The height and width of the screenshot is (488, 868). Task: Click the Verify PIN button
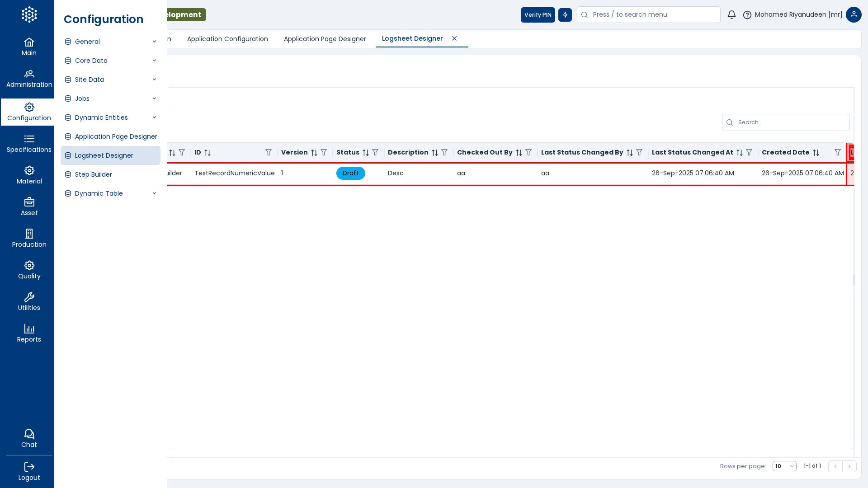(x=538, y=15)
